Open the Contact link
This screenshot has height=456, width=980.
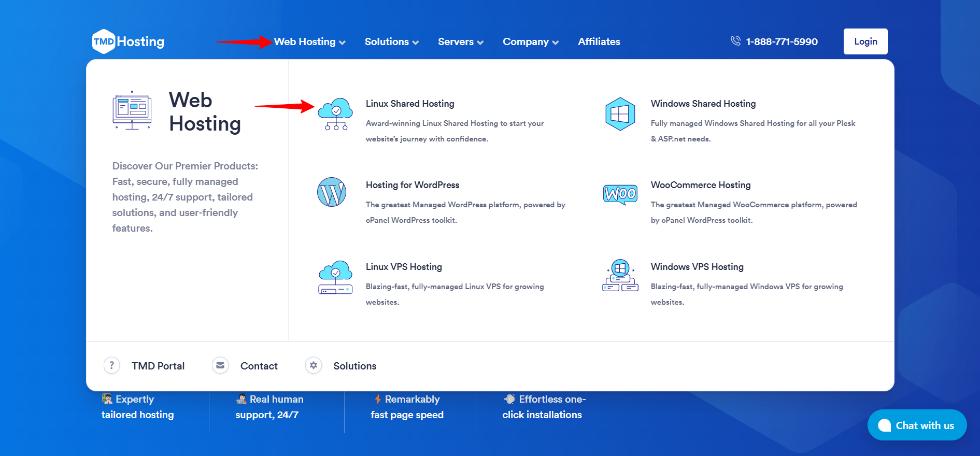(259, 366)
